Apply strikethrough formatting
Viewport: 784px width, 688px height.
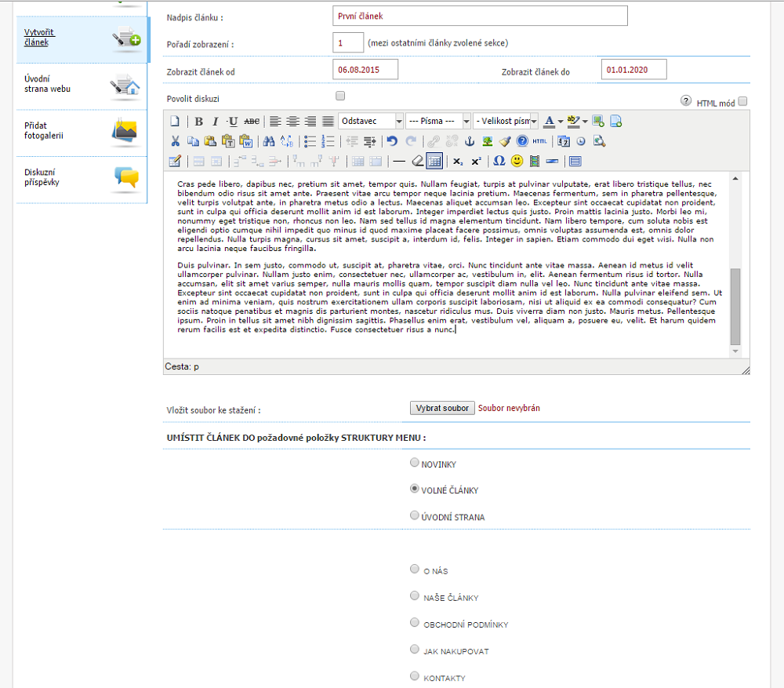click(252, 121)
